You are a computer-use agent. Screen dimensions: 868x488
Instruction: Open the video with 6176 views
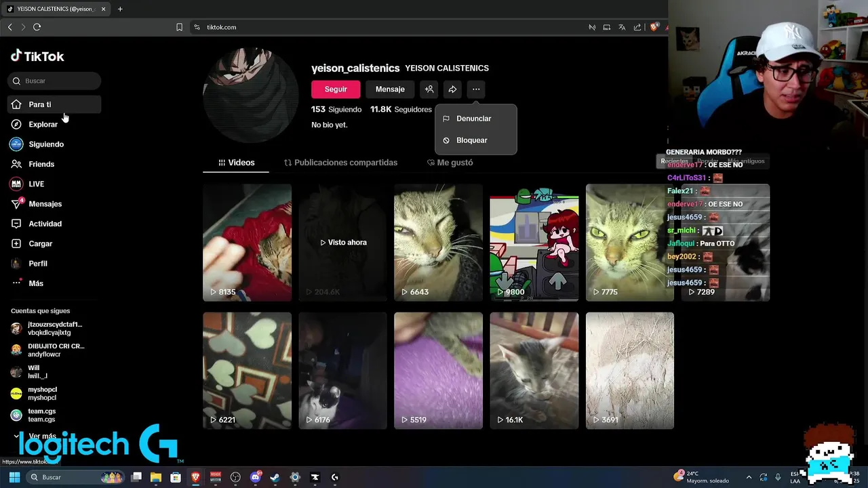pyautogui.click(x=342, y=371)
